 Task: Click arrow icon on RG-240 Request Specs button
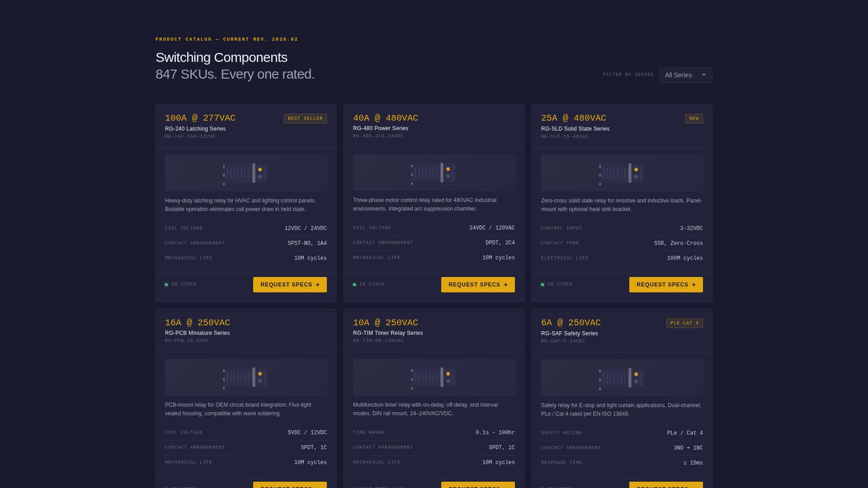click(x=316, y=284)
